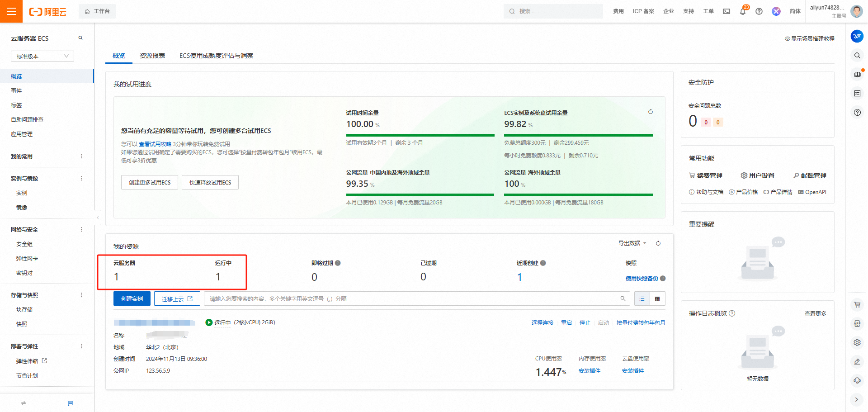
Task: Click the 快速释放试用ECS button
Action: tap(210, 182)
